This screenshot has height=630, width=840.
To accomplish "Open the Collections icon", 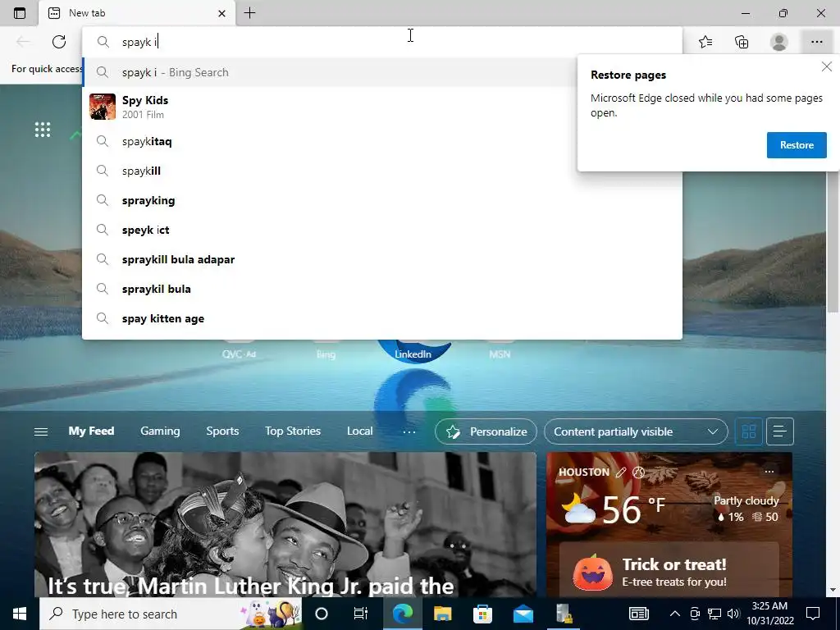I will [x=742, y=42].
